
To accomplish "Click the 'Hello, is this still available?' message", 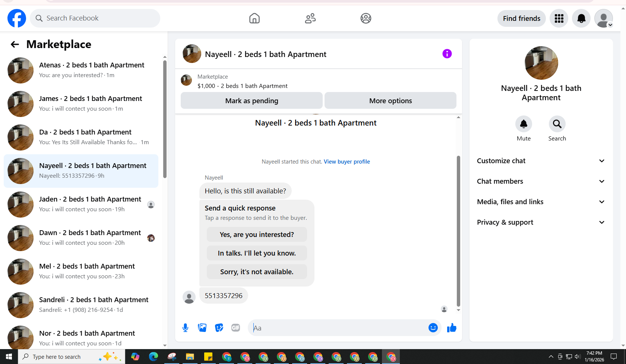I will pyautogui.click(x=246, y=191).
